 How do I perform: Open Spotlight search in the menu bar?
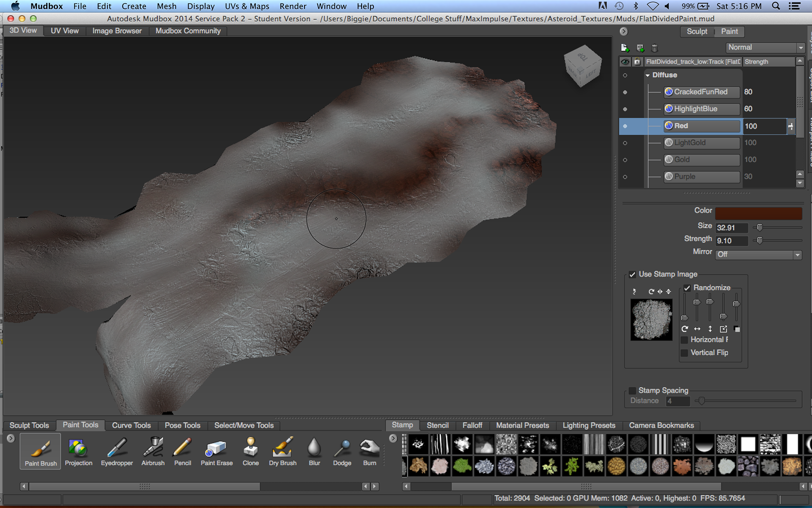click(776, 6)
